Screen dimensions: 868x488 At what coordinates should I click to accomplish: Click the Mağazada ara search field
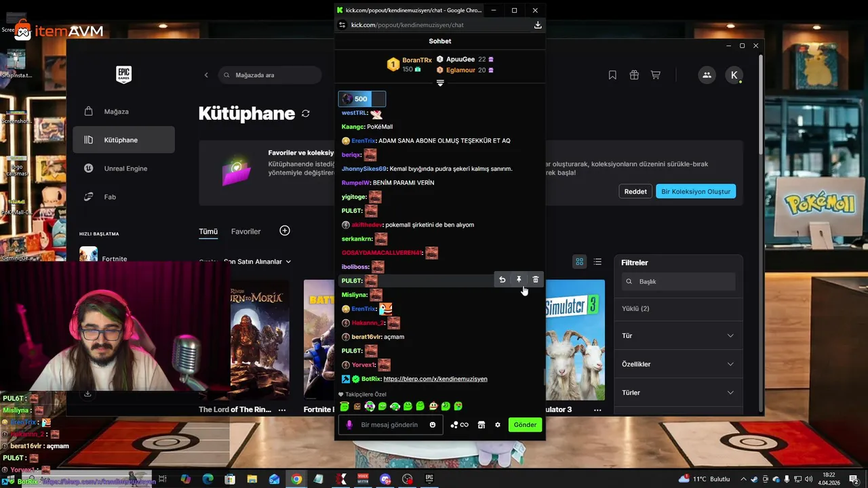point(270,75)
